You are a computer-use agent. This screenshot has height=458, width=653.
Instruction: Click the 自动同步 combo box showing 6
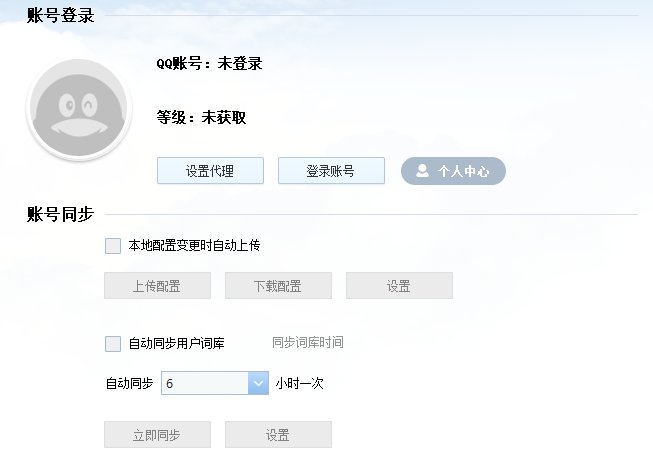204,383
